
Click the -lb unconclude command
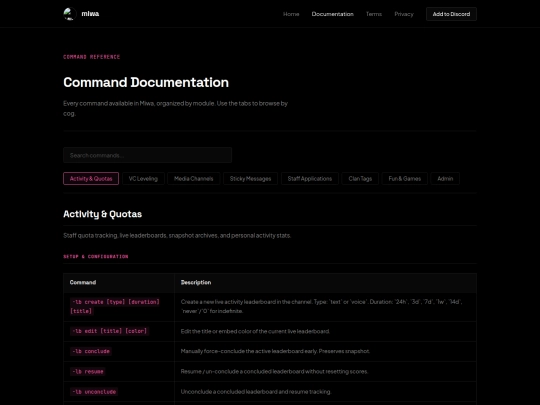94,392
